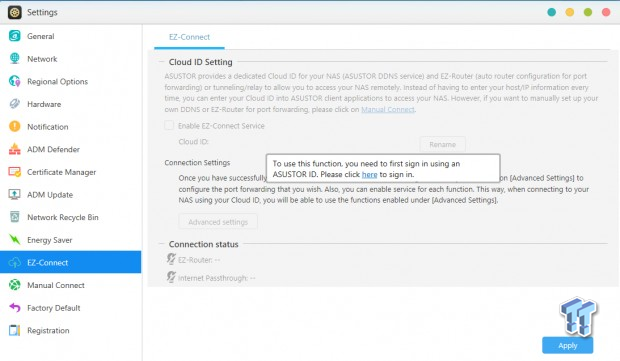
Task: Click the 'Cloud ID Setting' heading
Action: click(x=200, y=62)
